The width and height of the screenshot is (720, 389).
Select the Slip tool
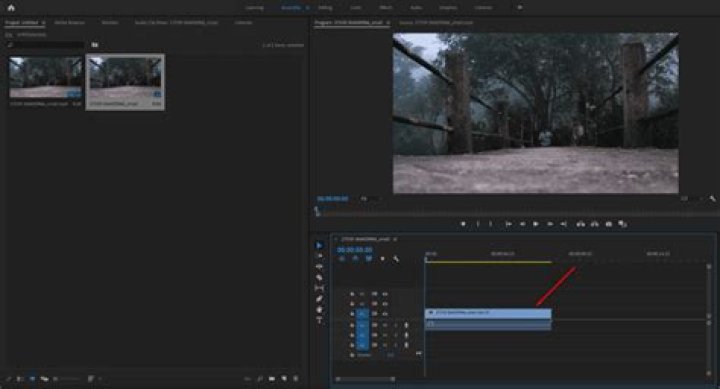coord(320,288)
